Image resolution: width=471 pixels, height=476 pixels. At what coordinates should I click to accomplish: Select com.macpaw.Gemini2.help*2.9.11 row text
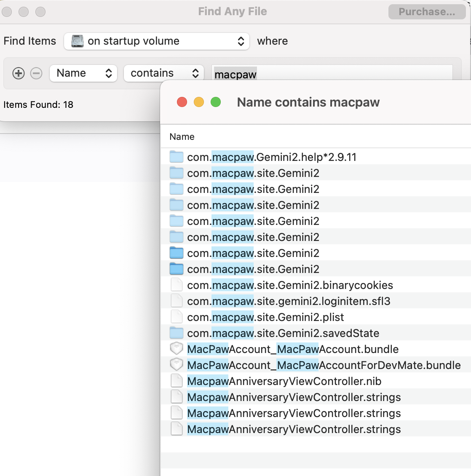271,157
